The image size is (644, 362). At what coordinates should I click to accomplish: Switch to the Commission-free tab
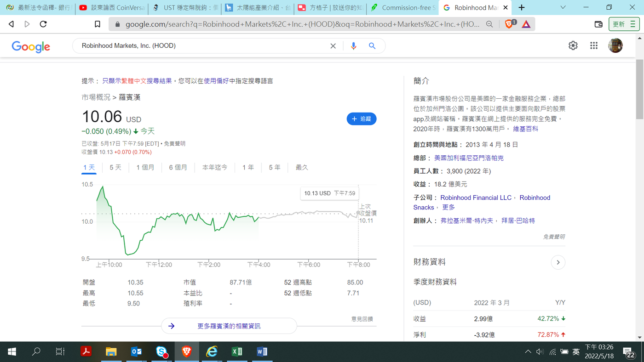(402, 8)
